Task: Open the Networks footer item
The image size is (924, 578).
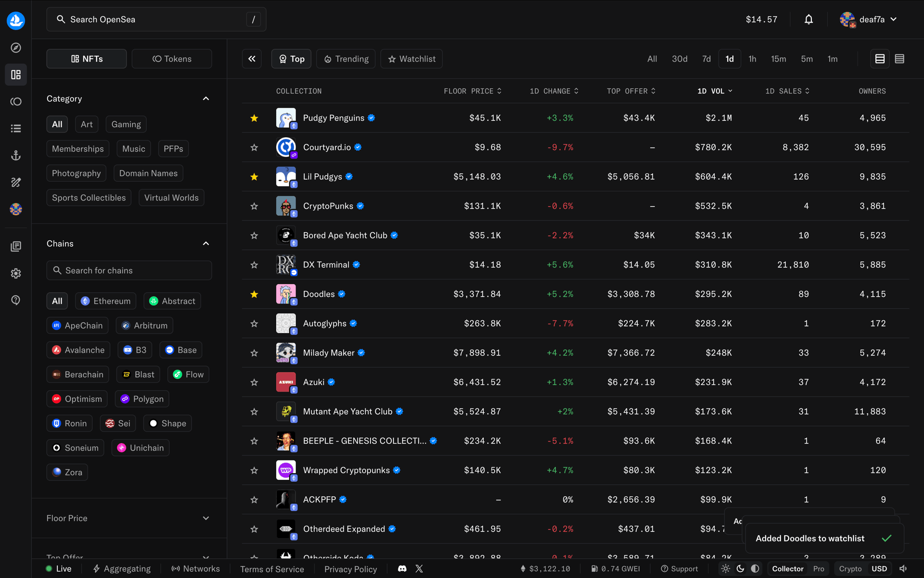Action: point(196,569)
